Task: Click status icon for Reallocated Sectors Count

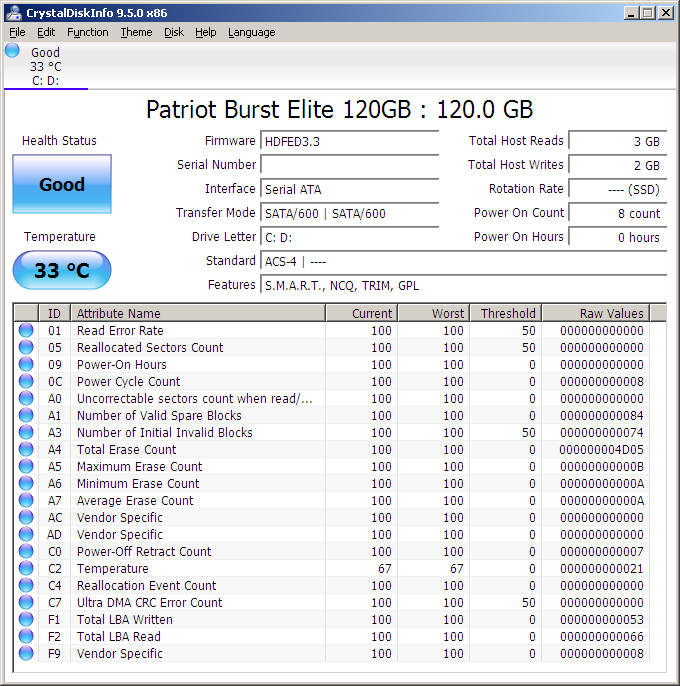Action: click(26, 347)
